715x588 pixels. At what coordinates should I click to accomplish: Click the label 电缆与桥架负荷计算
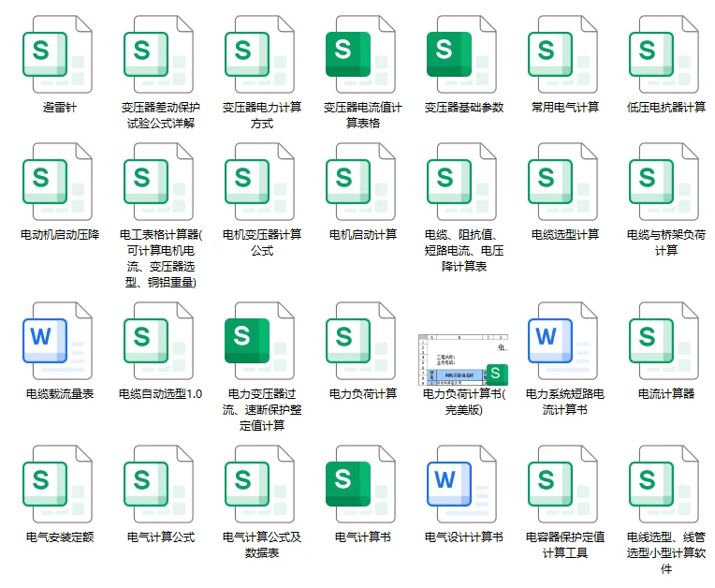point(666,243)
